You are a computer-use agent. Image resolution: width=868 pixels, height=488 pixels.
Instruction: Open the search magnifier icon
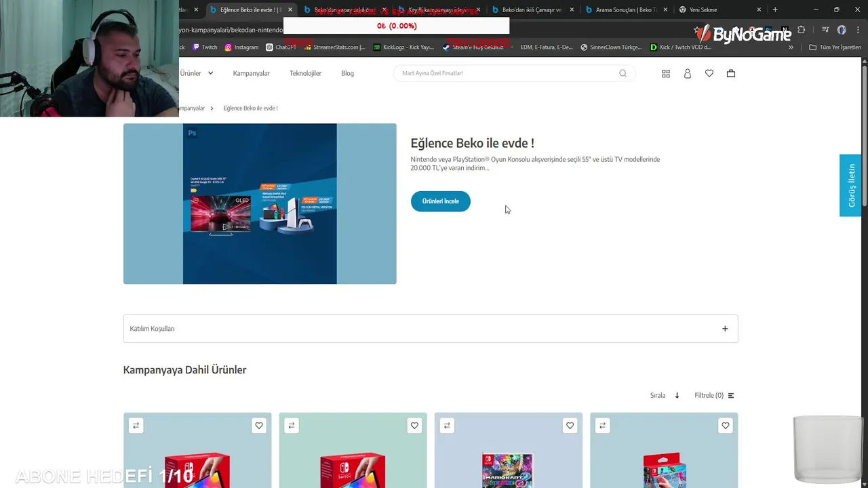(x=623, y=73)
